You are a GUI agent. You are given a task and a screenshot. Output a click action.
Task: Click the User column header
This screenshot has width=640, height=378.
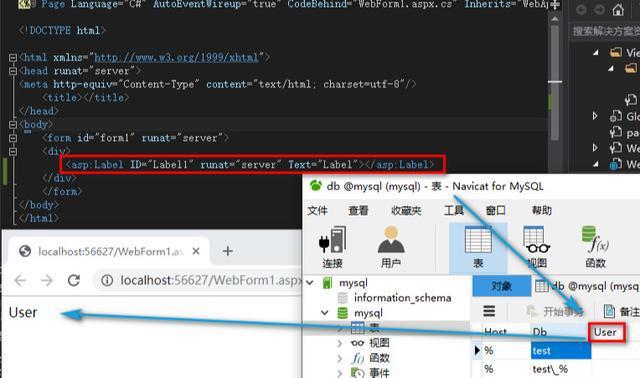coord(606,332)
